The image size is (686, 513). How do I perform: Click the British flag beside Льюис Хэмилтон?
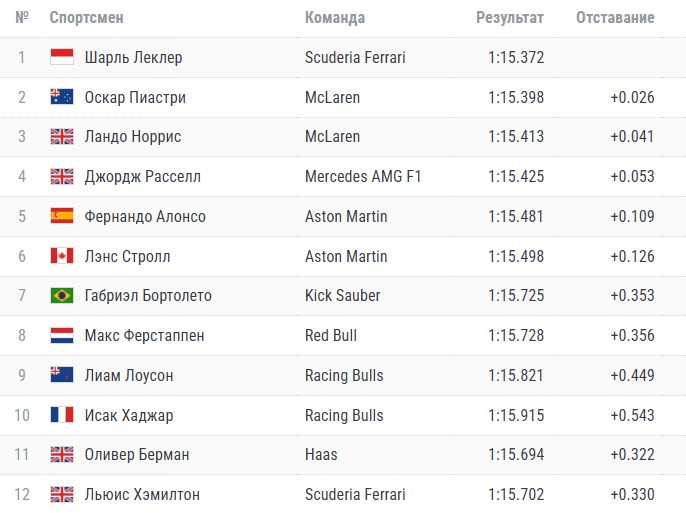[x=62, y=494]
